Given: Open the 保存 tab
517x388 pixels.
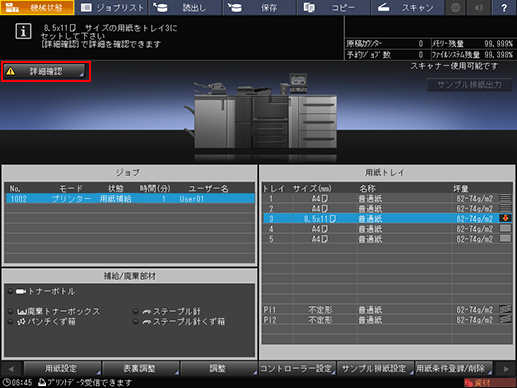Looking at the screenshot, I should pyautogui.click(x=260, y=7).
